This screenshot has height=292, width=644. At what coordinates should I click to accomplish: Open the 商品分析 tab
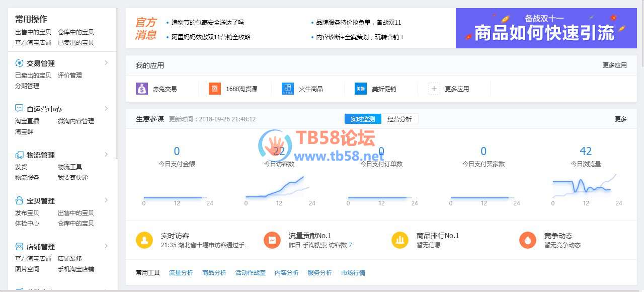tap(214, 272)
